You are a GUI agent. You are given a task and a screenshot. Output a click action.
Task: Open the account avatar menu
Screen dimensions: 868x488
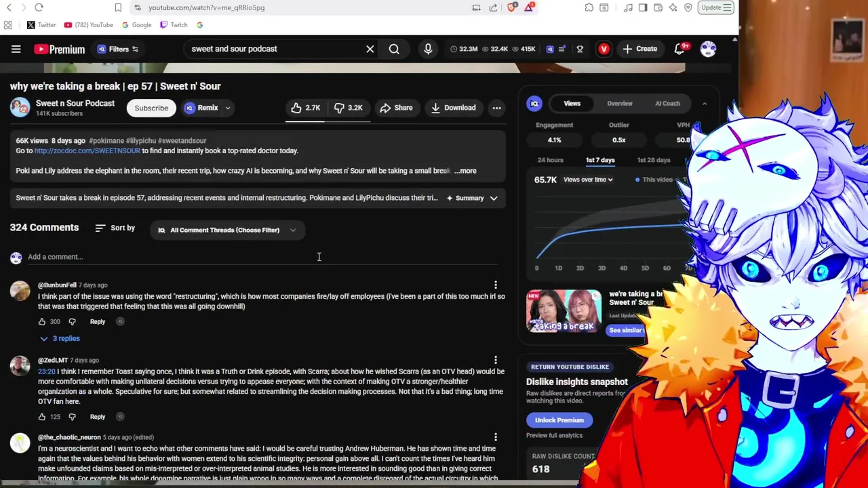click(x=708, y=49)
